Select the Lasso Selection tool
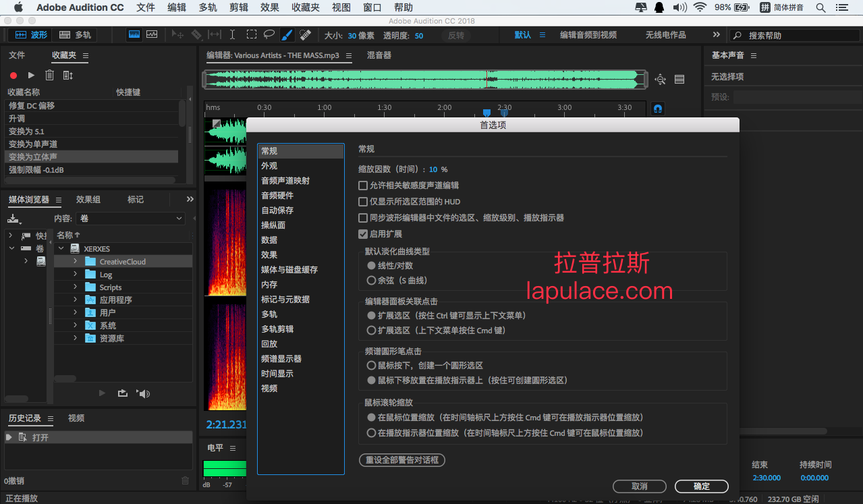The image size is (863, 504). pyautogui.click(x=269, y=34)
